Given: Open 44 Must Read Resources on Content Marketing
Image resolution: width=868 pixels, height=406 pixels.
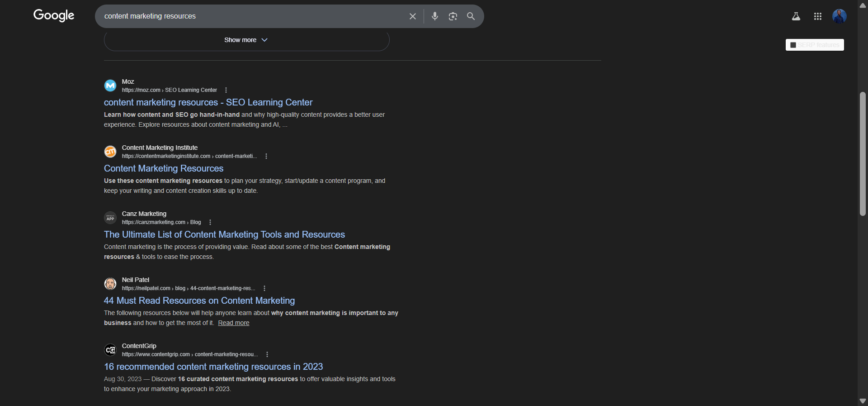Looking at the screenshot, I should [199, 301].
